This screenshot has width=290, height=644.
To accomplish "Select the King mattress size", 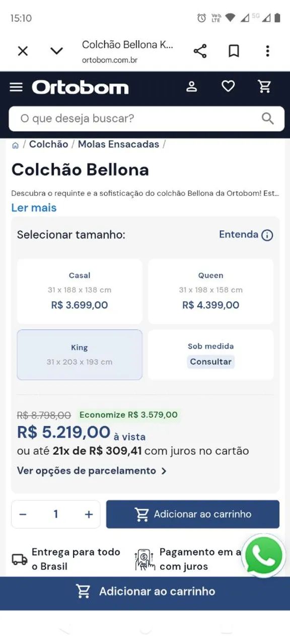I will [x=80, y=355].
